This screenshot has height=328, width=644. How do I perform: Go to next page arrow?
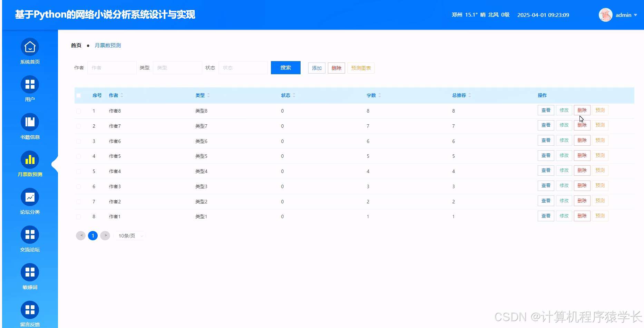[105, 235]
